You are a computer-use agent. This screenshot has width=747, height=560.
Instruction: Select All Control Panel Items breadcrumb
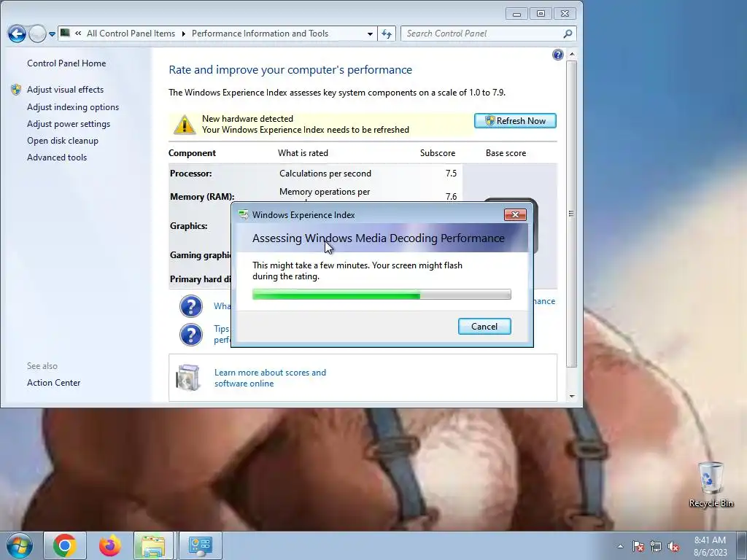[x=131, y=34]
